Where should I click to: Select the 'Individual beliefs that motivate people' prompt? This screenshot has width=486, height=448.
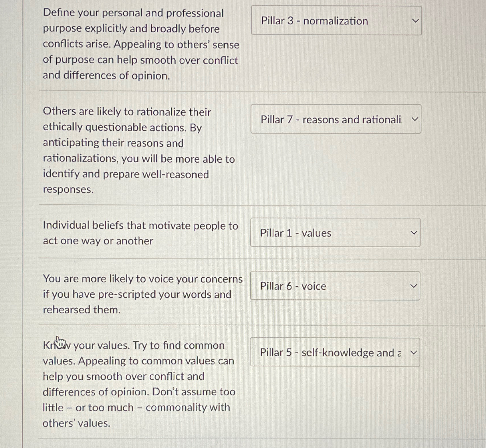tap(140, 233)
